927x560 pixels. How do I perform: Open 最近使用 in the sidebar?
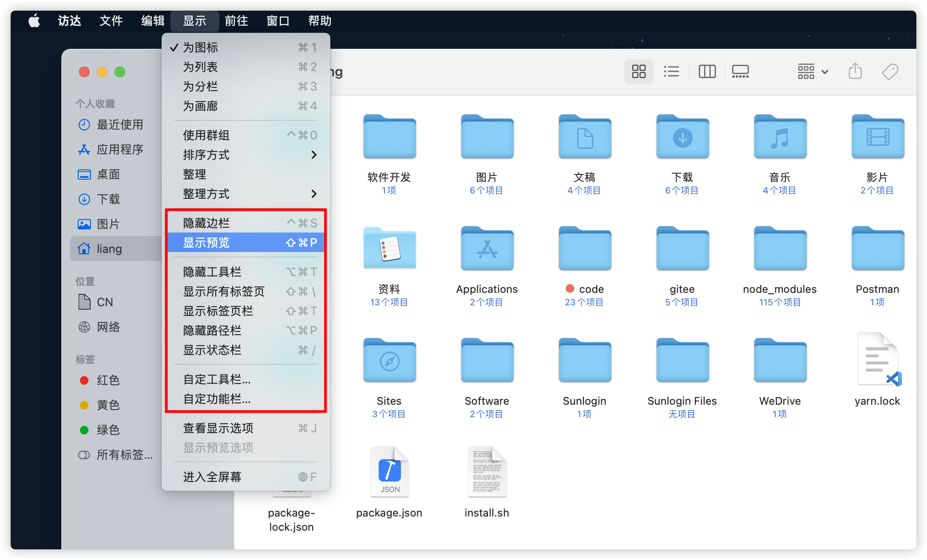(119, 125)
